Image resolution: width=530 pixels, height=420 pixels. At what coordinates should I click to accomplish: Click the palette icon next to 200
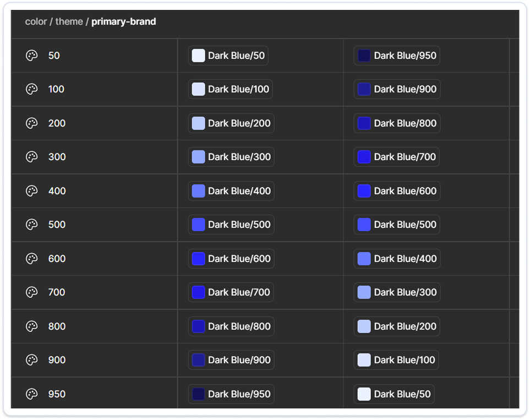click(32, 123)
